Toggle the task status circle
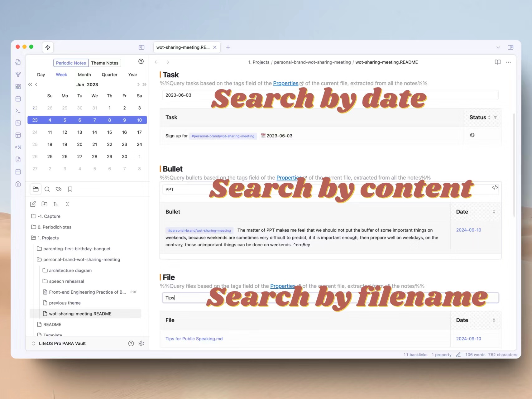Viewport: 532px width, 399px height. coord(472,135)
